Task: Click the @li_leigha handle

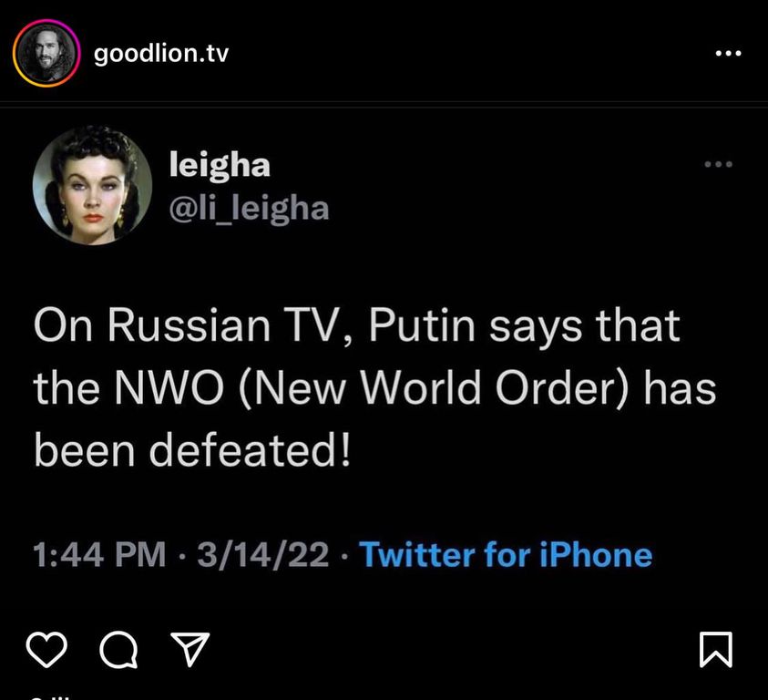Action: pyautogui.click(x=249, y=209)
